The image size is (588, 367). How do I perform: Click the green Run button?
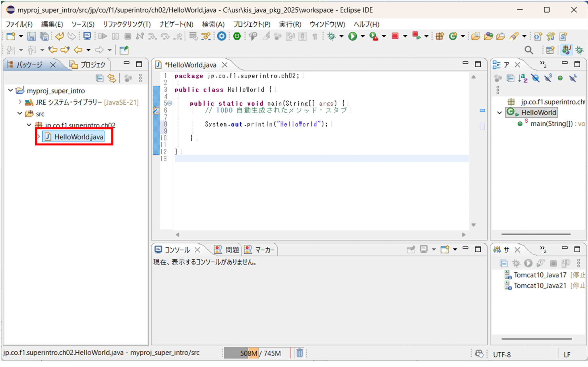352,36
